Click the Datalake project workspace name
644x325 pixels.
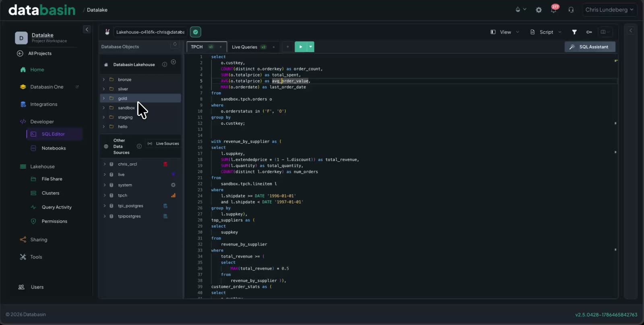[x=42, y=35]
